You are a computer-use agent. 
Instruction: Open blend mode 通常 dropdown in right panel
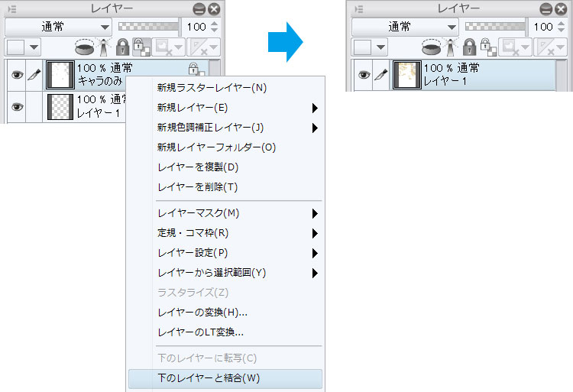point(405,27)
